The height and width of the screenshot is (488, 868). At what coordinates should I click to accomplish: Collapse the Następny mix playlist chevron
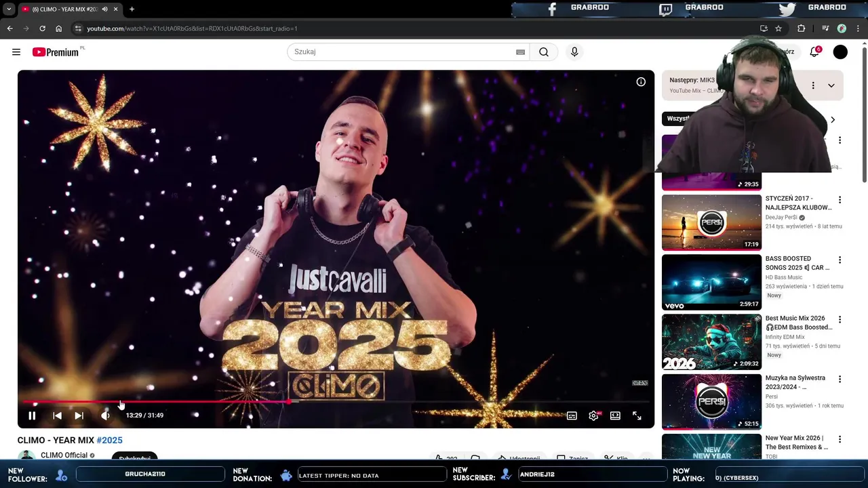(831, 85)
